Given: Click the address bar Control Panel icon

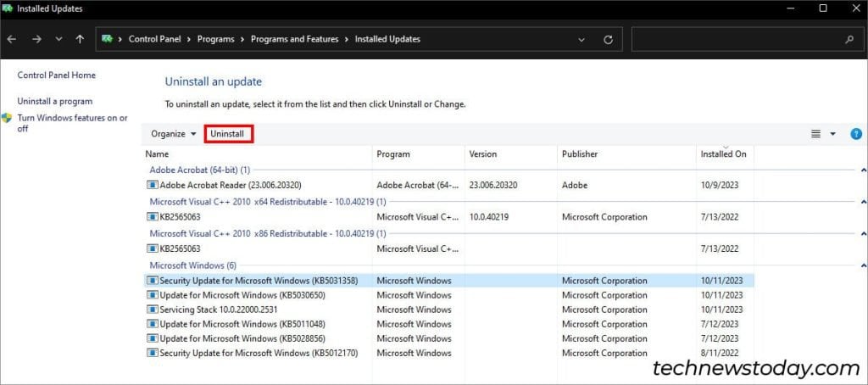Looking at the screenshot, I should tap(108, 39).
